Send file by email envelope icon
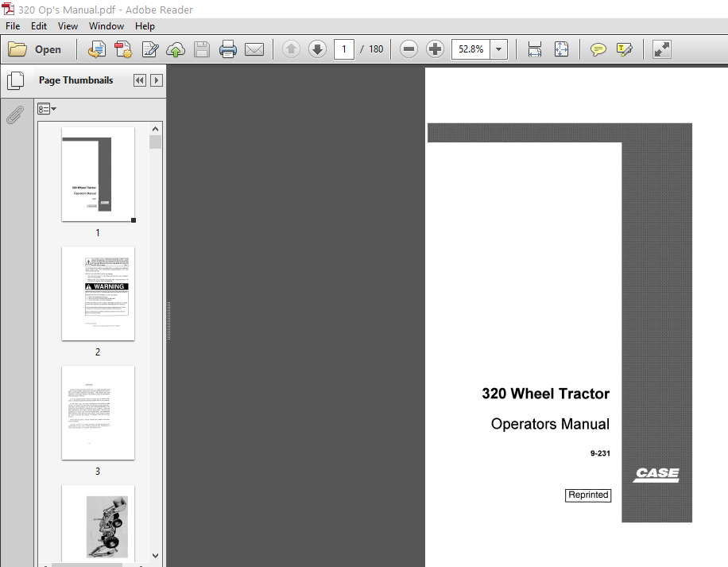The image size is (728, 567). (254, 49)
